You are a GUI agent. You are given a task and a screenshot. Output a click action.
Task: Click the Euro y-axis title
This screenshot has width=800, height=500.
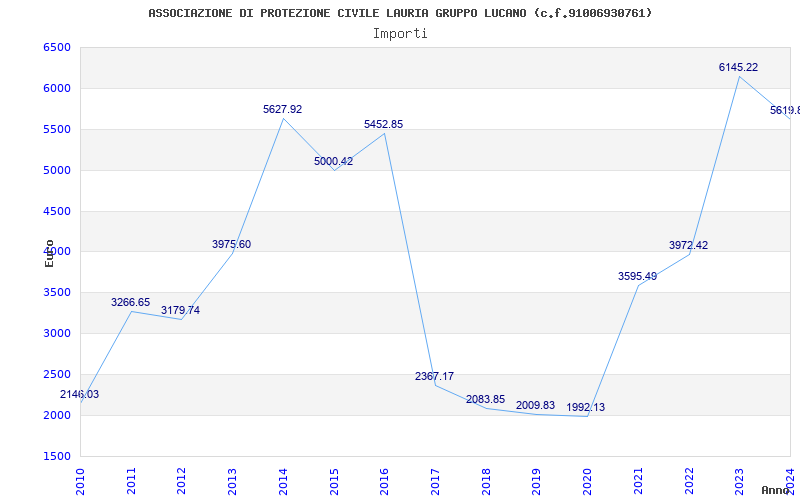coord(49,253)
